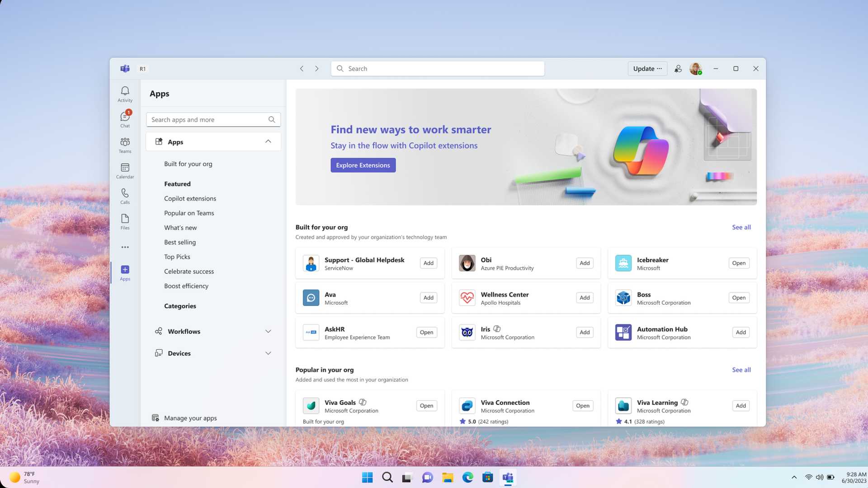Add the Wellness Center app
The image size is (868, 488).
(584, 298)
